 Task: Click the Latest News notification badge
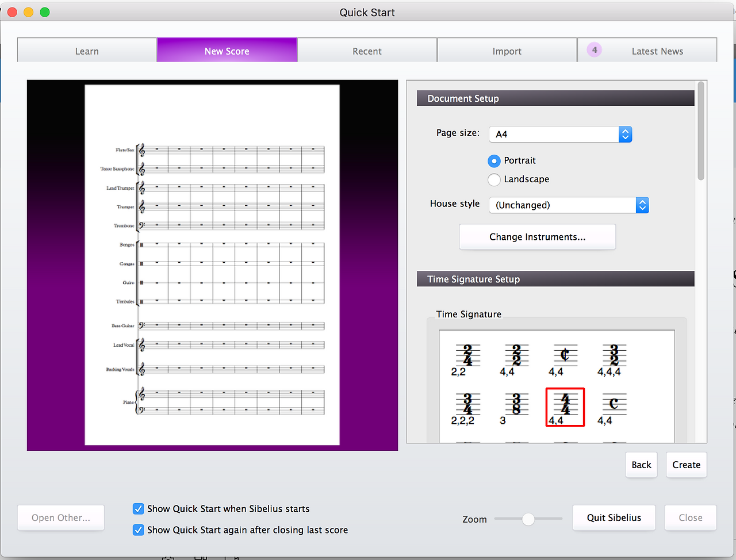coord(595,50)
